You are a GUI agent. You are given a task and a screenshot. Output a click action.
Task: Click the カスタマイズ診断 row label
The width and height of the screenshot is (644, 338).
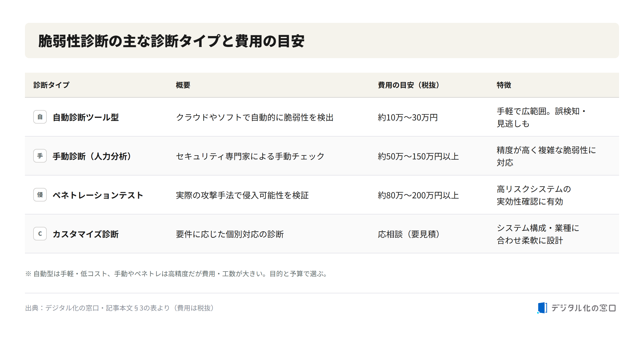point(86,234)
